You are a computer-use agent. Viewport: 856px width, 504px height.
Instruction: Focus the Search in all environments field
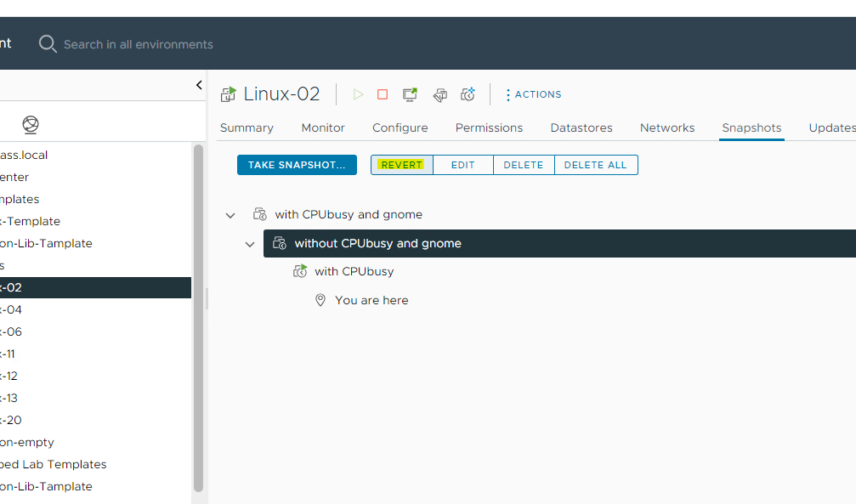pos(138,44)
